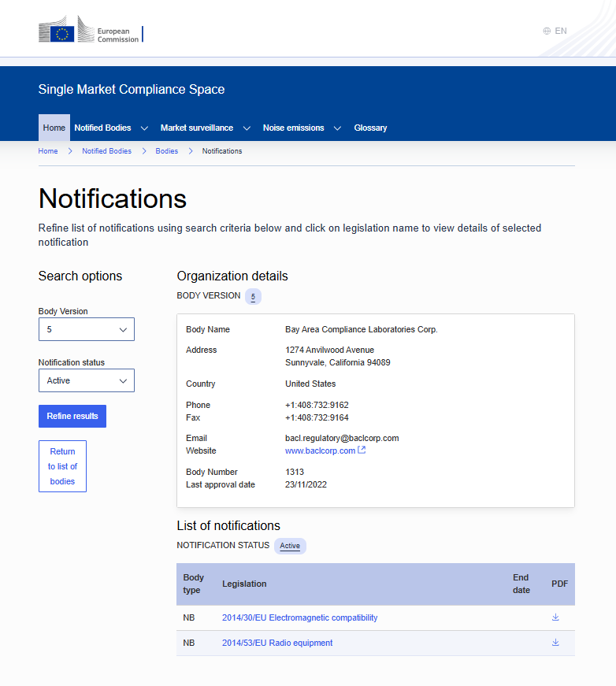Viewport: 616px width, 686px height.
Task: Click the Notified Bodies breadcrumb link
Action: [x=106, y=151]
